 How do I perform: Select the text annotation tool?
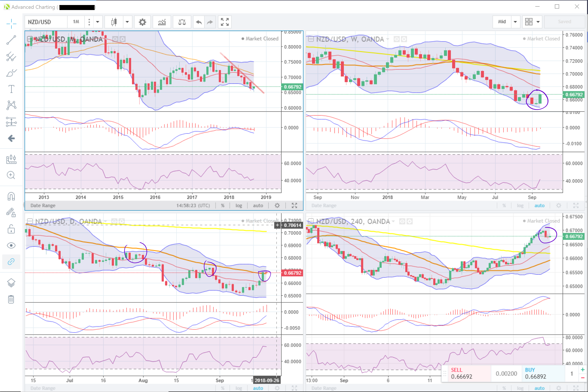(11, 89)
